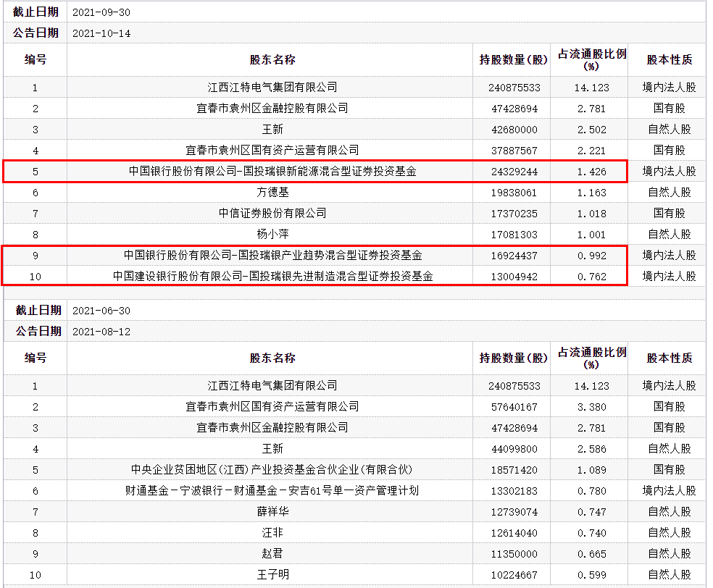Click ratio value 2.586
Viewport: 713px width, 588px height.
[591, 449]
